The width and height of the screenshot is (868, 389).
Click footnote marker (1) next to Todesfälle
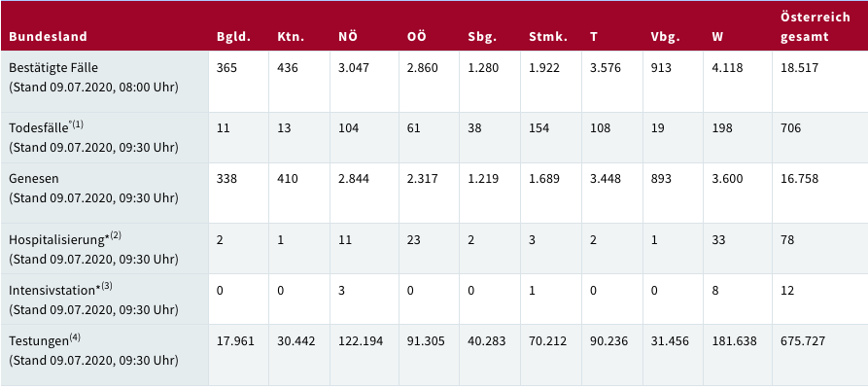pos(77,124)
